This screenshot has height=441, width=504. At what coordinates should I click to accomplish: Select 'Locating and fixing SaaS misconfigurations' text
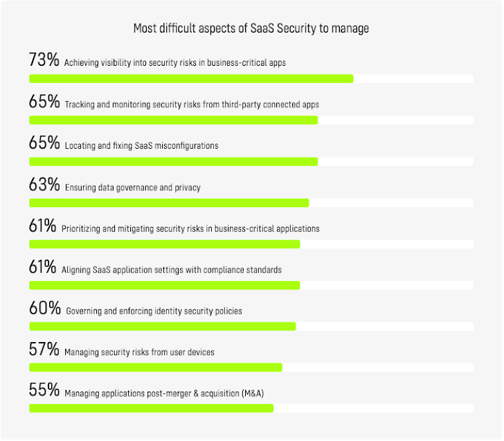141,146
